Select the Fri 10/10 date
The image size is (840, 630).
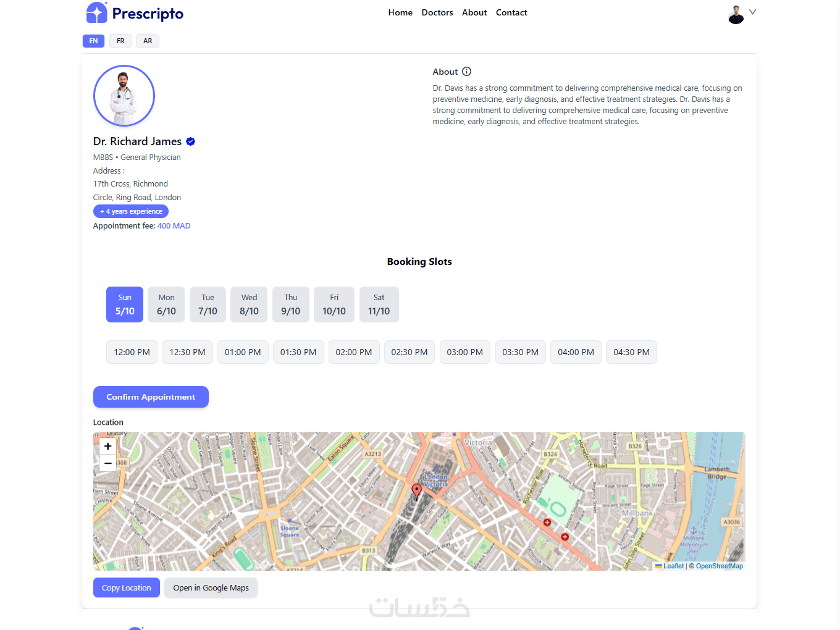pos(334,304)
